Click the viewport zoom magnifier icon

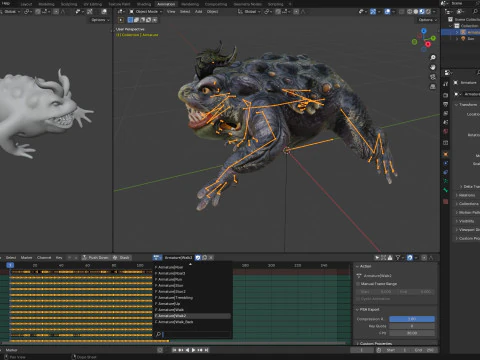point(433,58)
